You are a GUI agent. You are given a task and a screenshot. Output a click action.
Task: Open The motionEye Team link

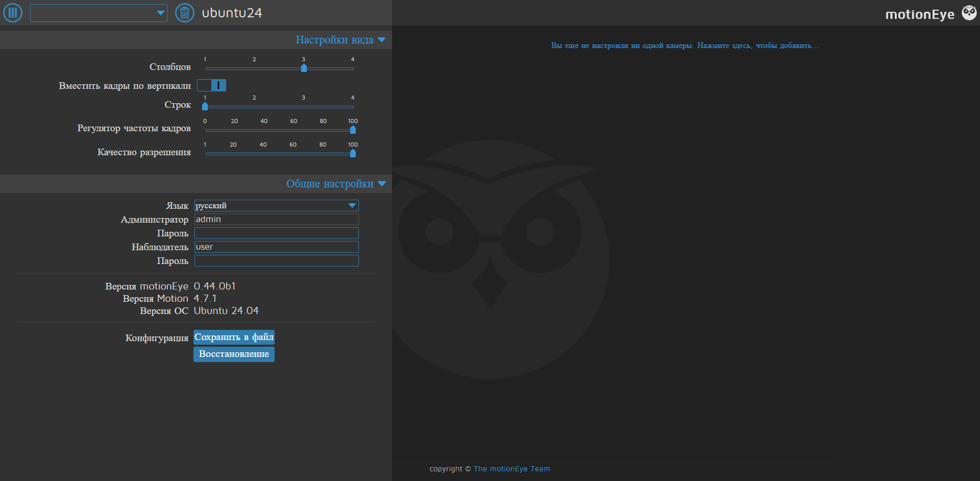pyautogui.click(x=511, y=469)
